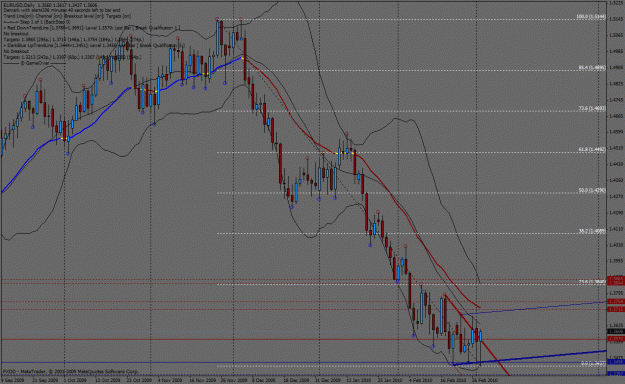Click the 100.0 Fibonacci level label
625x384 pixels.
591,17
